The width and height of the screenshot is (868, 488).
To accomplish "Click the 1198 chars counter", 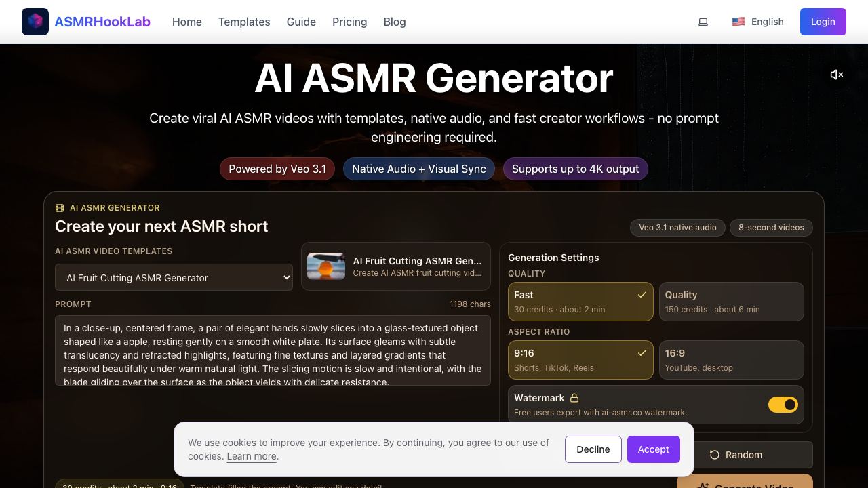I will 470,304.
